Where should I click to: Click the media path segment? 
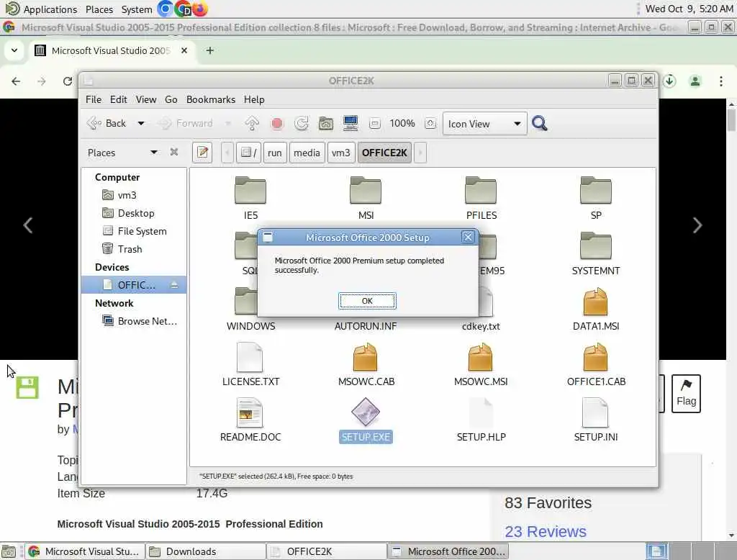(x=307, y=153)
